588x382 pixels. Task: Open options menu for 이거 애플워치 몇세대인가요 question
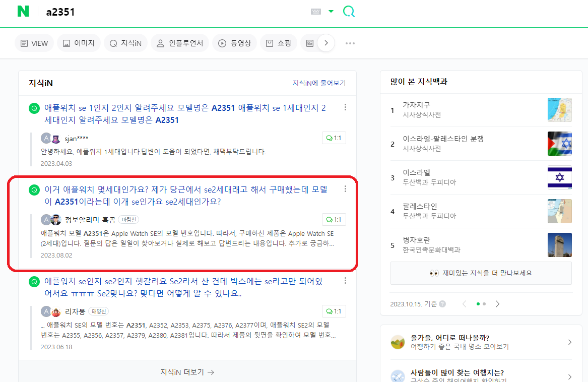(x=345, y=189)
